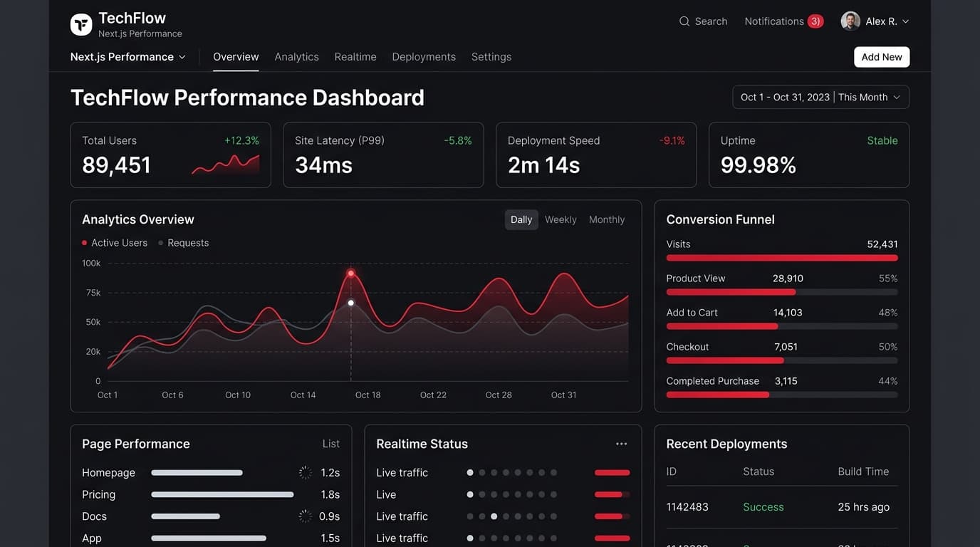Click Alex R. profile avatar
The width and height of the screenshot is (980, 547).
pyautogui.click(x=850, y=21)
